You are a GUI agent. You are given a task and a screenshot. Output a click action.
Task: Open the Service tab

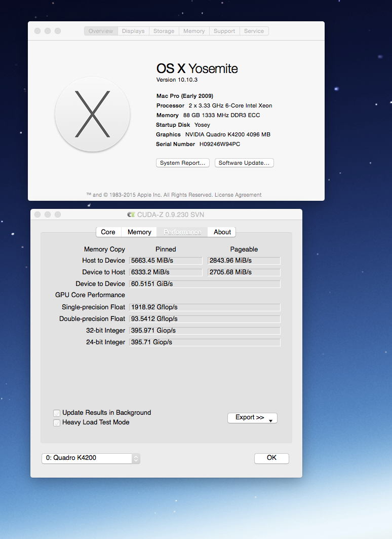254,31
